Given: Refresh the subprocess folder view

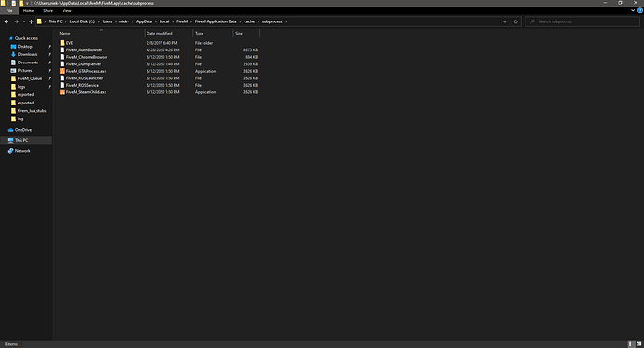Looking at the screenshot, I should coord(516,21).
